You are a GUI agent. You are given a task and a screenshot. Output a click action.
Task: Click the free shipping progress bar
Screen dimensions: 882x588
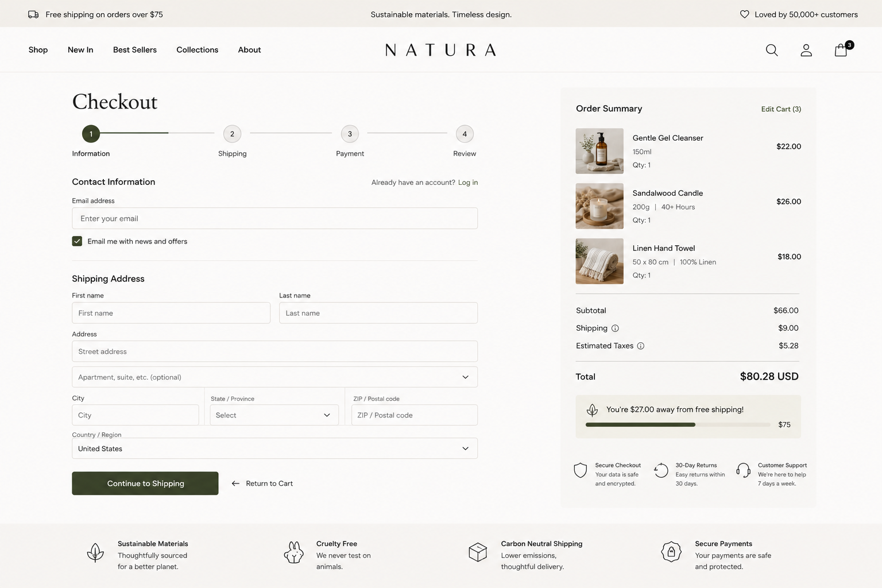point(678,425)
